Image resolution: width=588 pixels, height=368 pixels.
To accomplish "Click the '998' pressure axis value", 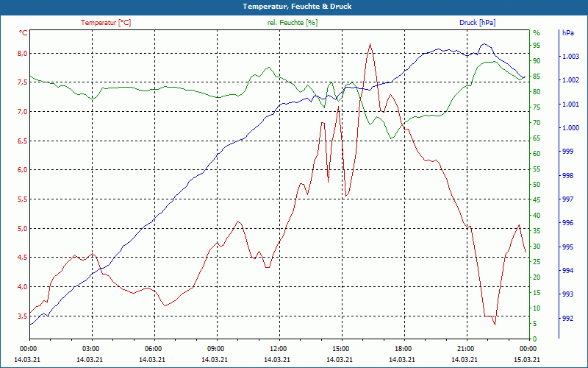I will pyautogui.click(x=568, y=176).
